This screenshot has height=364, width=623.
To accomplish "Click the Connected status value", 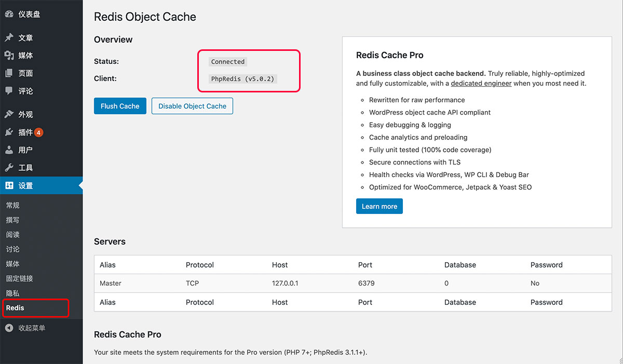I will click(228, 62).
